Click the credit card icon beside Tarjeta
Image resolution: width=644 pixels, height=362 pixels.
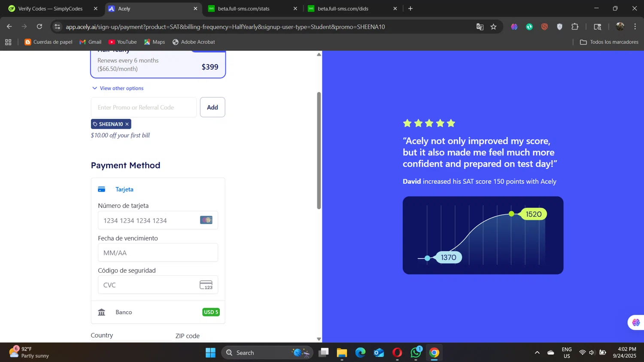click(102, 189)
